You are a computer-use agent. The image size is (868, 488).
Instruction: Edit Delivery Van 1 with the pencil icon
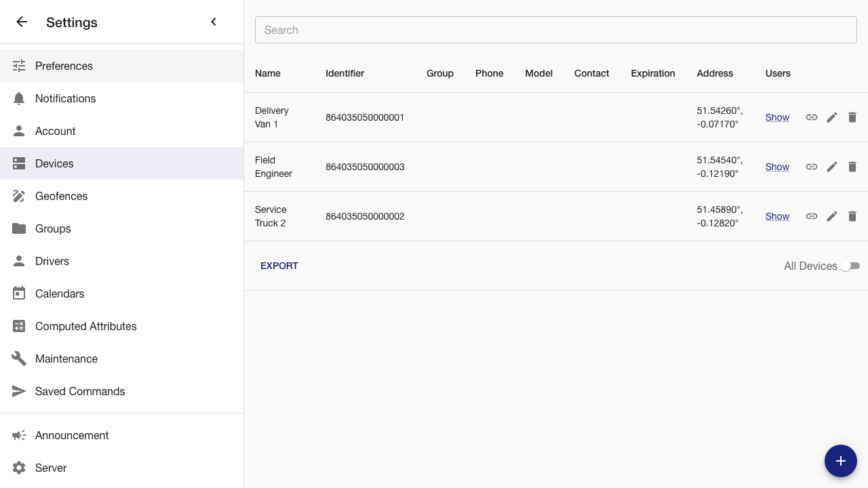[x=832, y=117]
